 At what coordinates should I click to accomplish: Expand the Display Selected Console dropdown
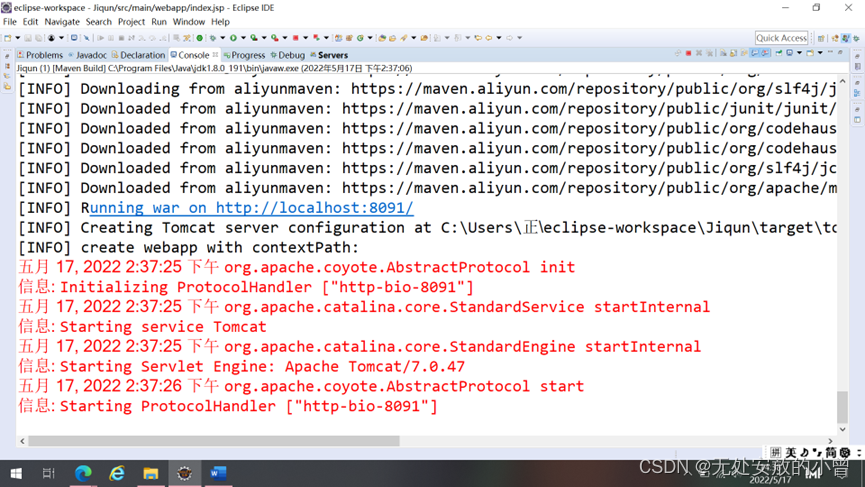click(x=799, y=53)
